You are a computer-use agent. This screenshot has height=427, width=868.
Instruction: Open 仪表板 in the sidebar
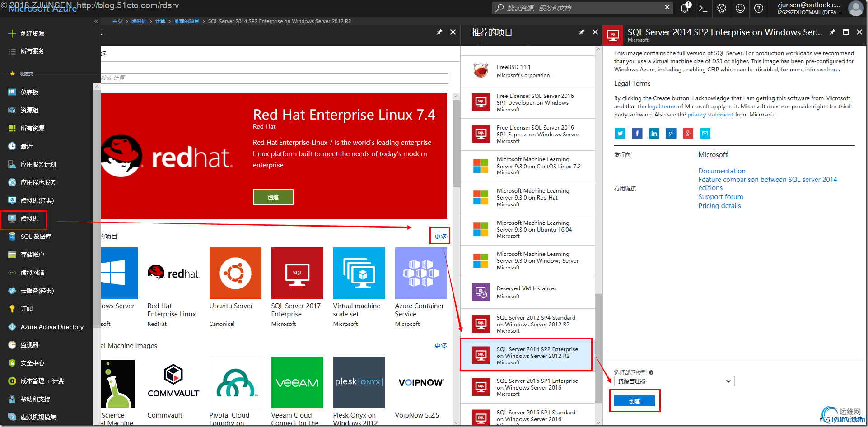point(29,92)
